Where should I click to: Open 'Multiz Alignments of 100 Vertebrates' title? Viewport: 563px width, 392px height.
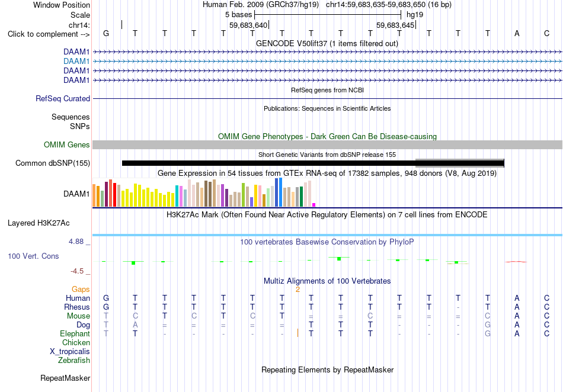(x=327, y=281)
